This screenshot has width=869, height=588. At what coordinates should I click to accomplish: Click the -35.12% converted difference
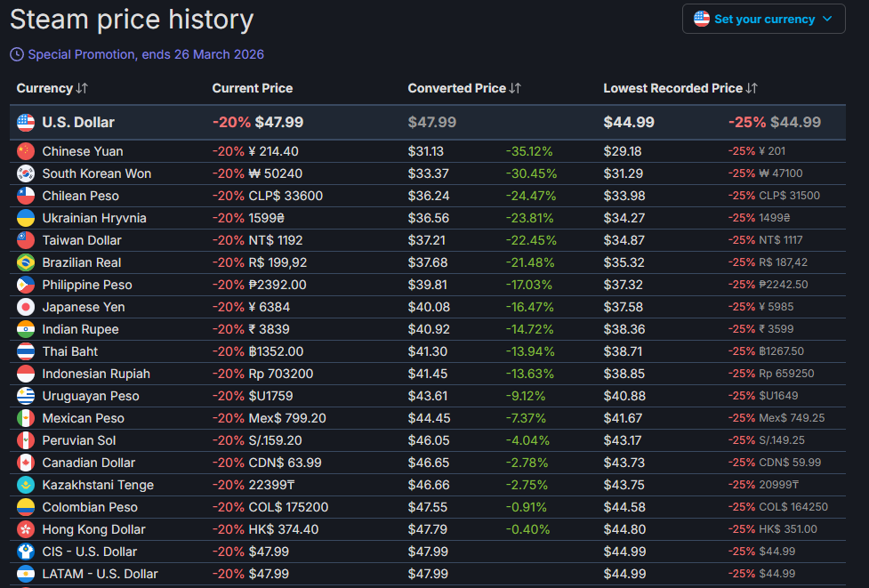pos(529,151)
